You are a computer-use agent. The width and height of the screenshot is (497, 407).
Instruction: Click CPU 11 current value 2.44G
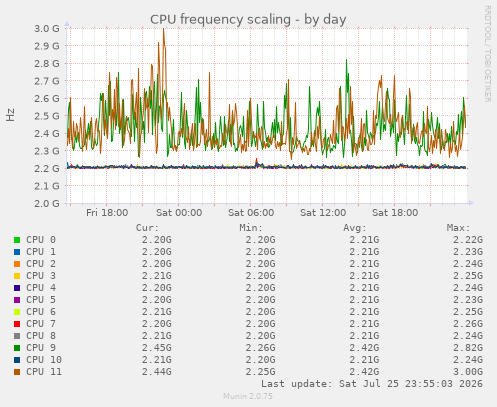click(x=157, y=372)
